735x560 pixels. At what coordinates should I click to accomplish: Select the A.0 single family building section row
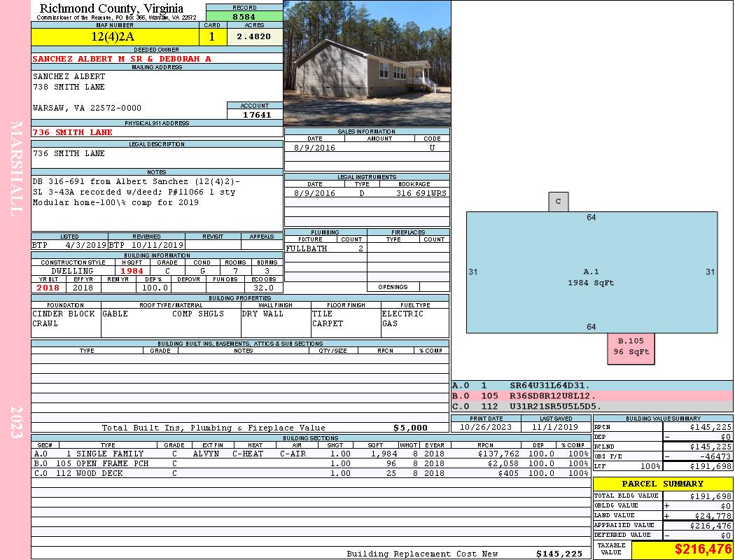(311, 454)
